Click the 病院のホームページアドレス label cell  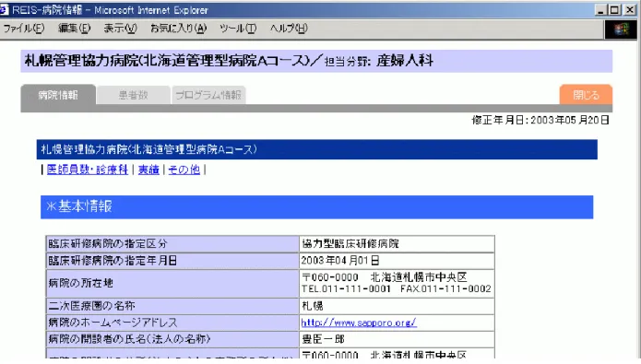click(x=172, y=323)
